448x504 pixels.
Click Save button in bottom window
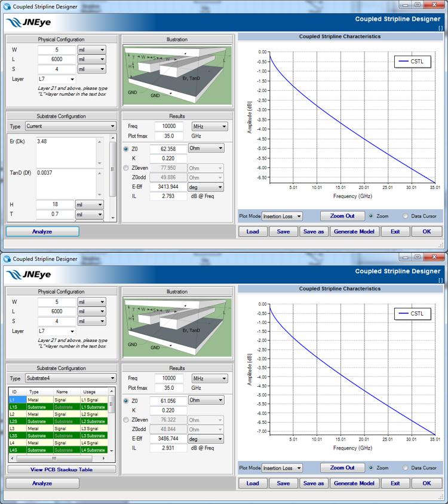283,484
